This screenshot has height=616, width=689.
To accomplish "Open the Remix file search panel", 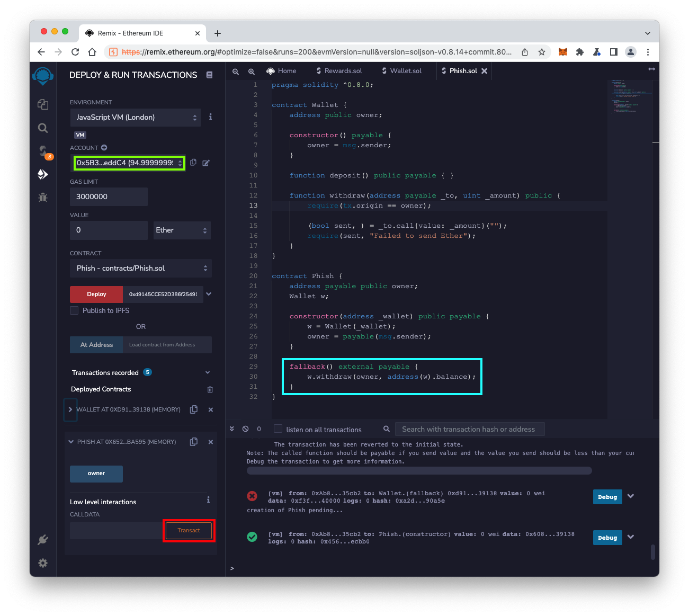I will (x=43, y=128).
